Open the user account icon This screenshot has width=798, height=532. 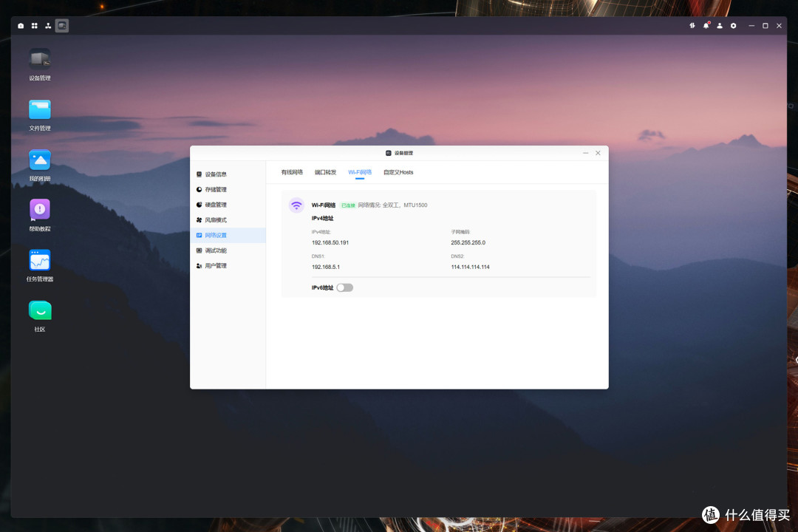coord(720,25)
